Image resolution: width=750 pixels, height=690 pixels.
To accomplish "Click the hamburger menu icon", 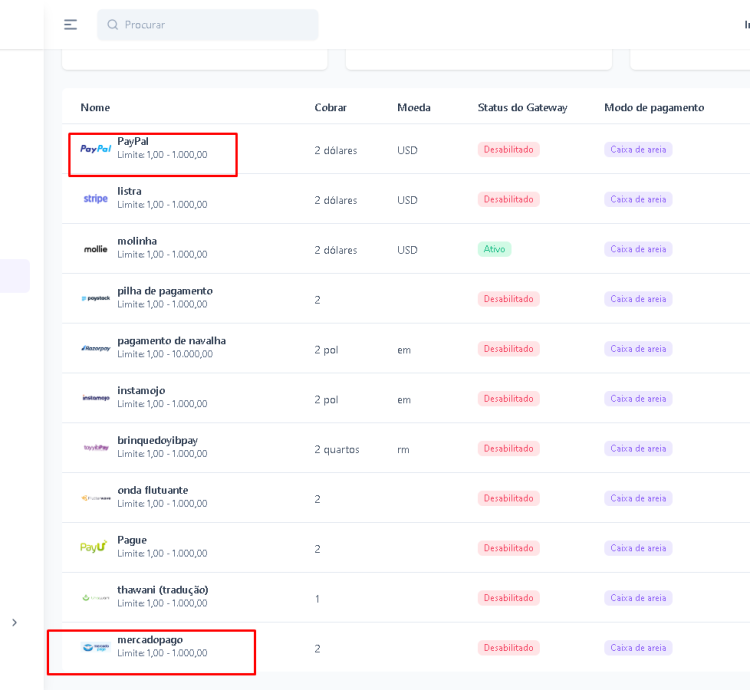I will tap(70, 25).
